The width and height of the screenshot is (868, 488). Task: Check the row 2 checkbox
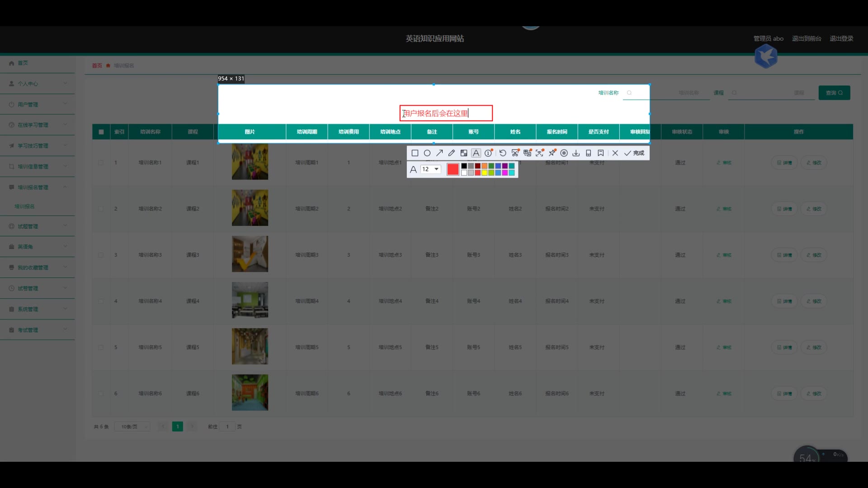pos(101,209)
